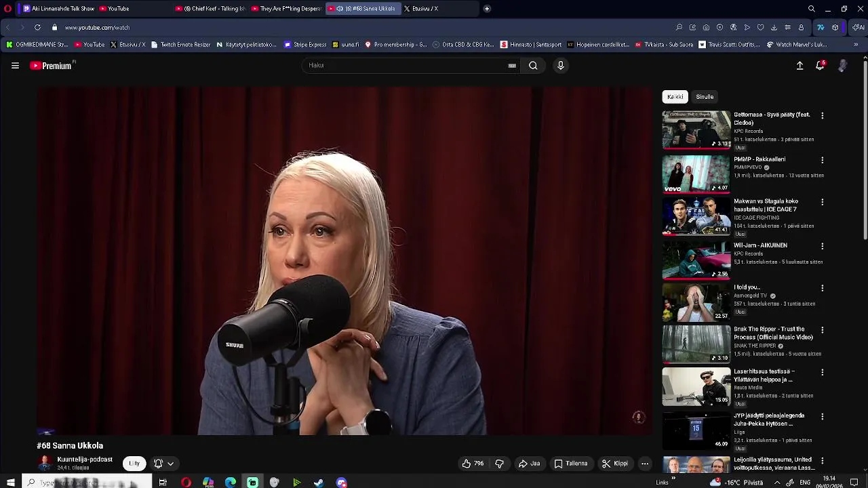Click the site padlock icon in address bar
The image size is (868, 488).
[x=55, y=27]
